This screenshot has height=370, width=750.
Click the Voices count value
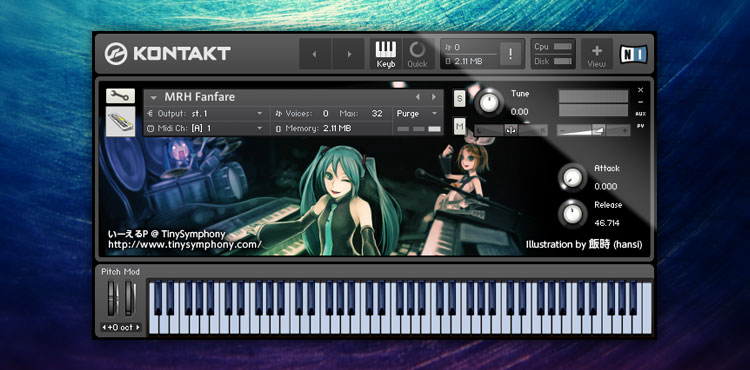click(325, 114)
